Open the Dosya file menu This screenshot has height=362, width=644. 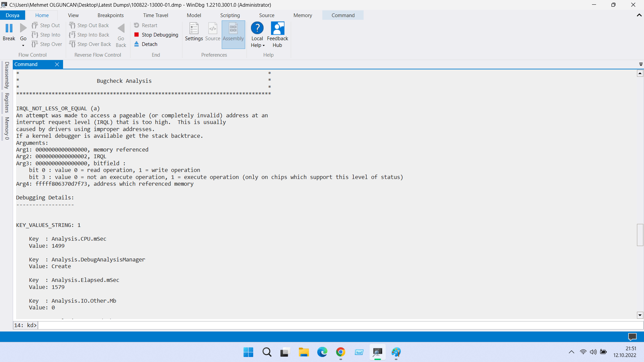[x=12, y=15]
